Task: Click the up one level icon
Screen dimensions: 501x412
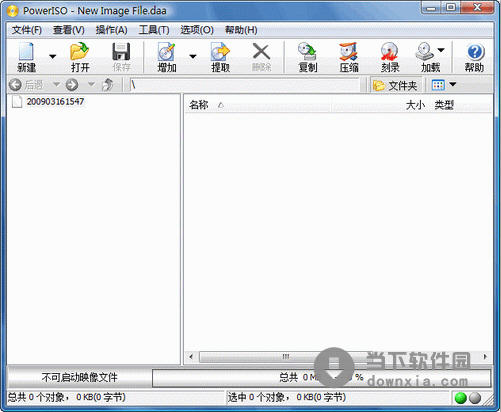Action: (x=108, y=85)
